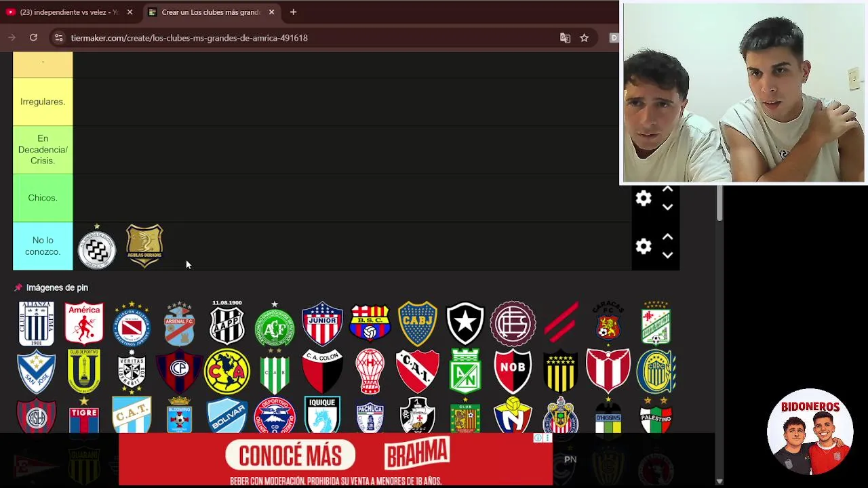Choose the yellow-black striped Peñarol crest
868x488 pixels.
561,371
